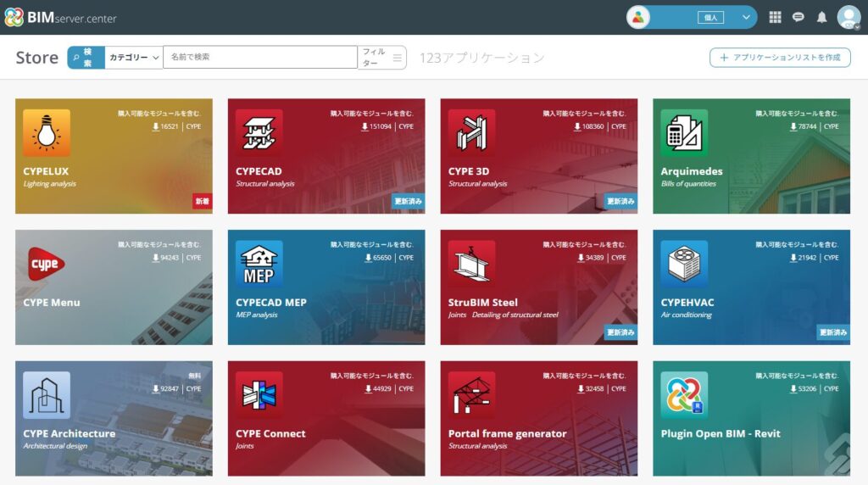The image size is (868, 485).
Task: Open the apps grid menu icon
Action: pos(775,17)
